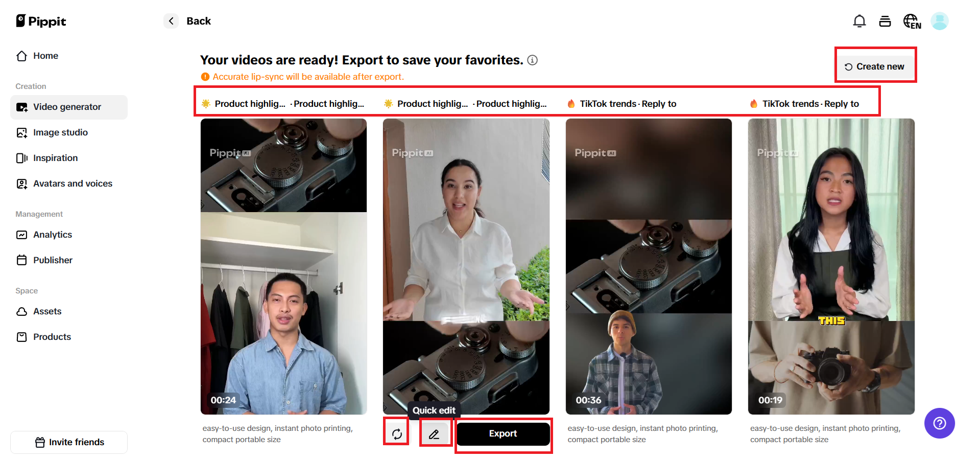Click the description under the 00:36 video
This screenshot has height=459, width=980.
click(643, 434)
